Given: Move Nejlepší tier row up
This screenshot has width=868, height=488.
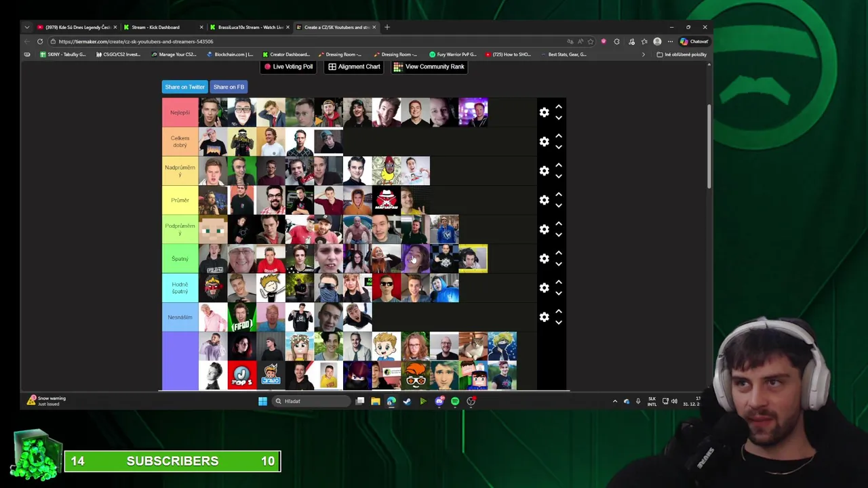Looking at the screenshot, I should [x=559, y=107].
